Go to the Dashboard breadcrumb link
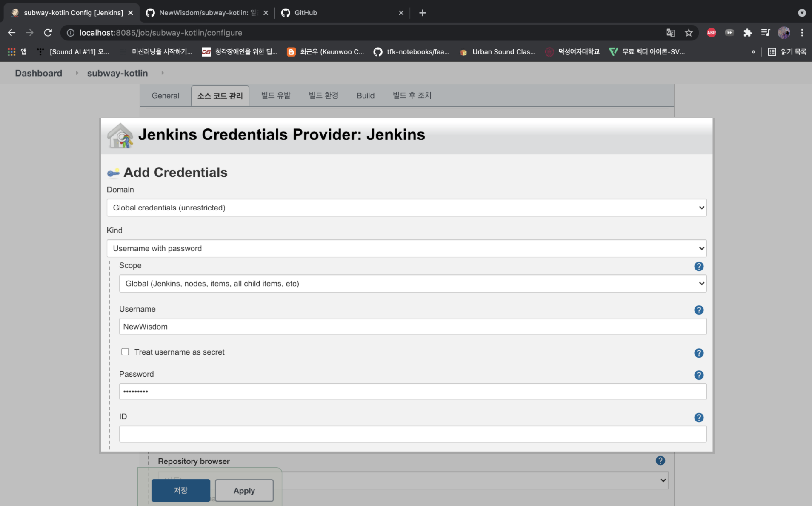Image resolution: width=812 pixels, height=506 pixels. (39, 73)
